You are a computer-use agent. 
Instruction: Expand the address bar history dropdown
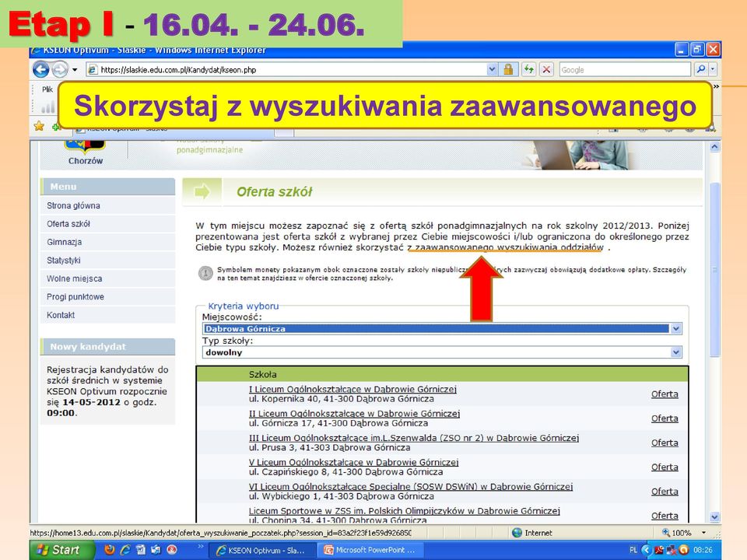pyautogui.click(x=492, y=69)
